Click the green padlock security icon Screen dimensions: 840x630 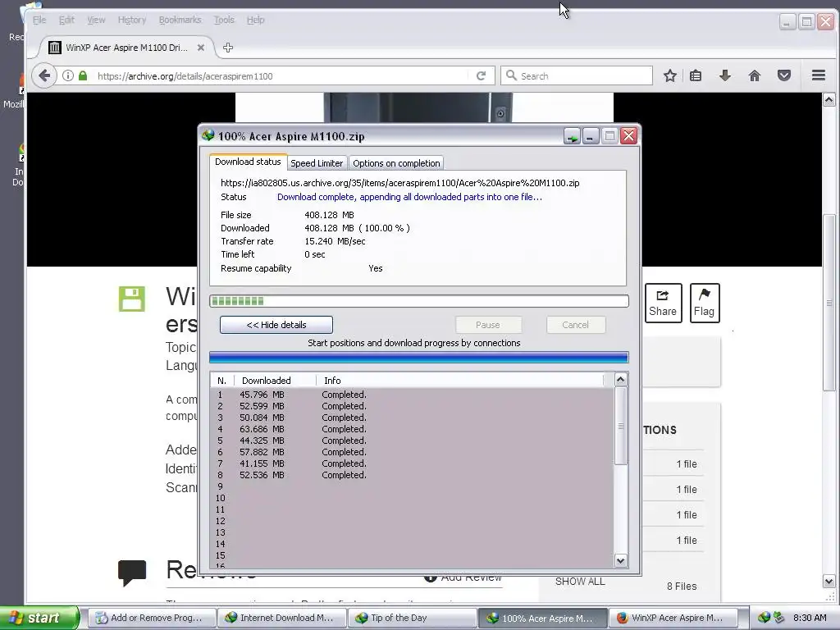click(83, 75)
